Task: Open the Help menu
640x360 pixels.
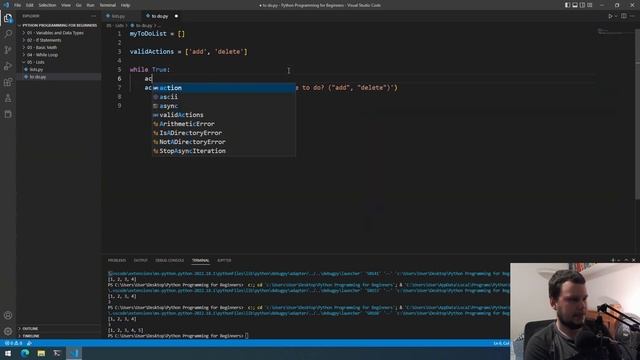Action: [125, 5]
